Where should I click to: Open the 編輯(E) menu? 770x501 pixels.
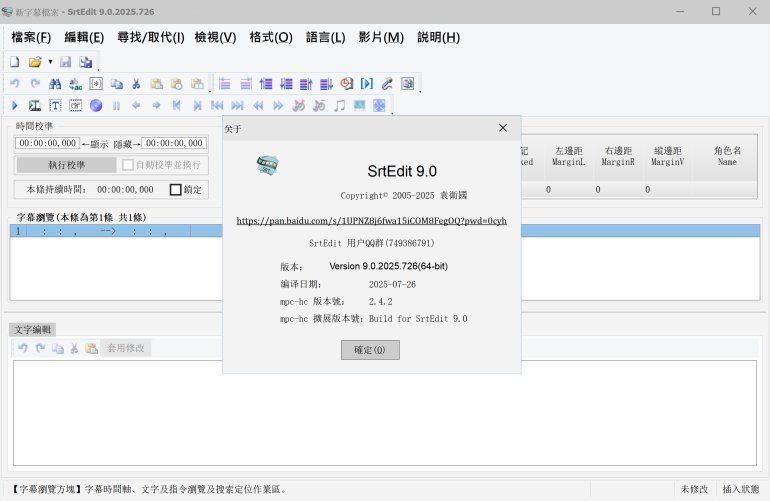84,37
